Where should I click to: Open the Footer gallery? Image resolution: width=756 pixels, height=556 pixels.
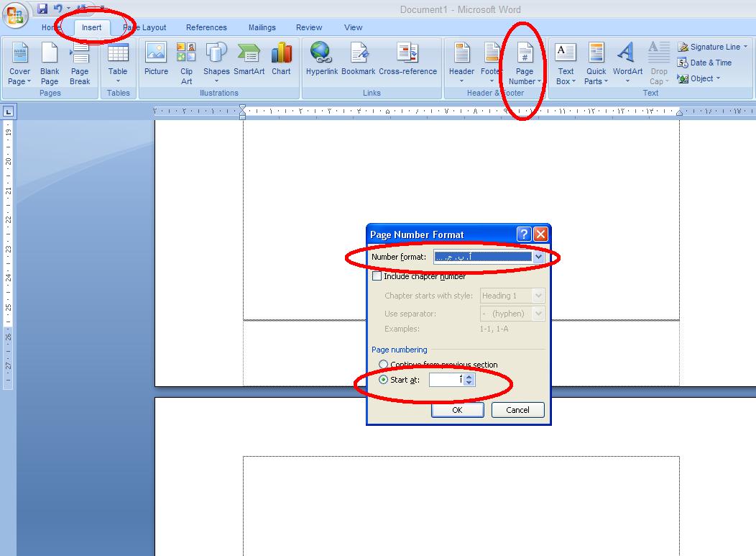coord(492,63)
